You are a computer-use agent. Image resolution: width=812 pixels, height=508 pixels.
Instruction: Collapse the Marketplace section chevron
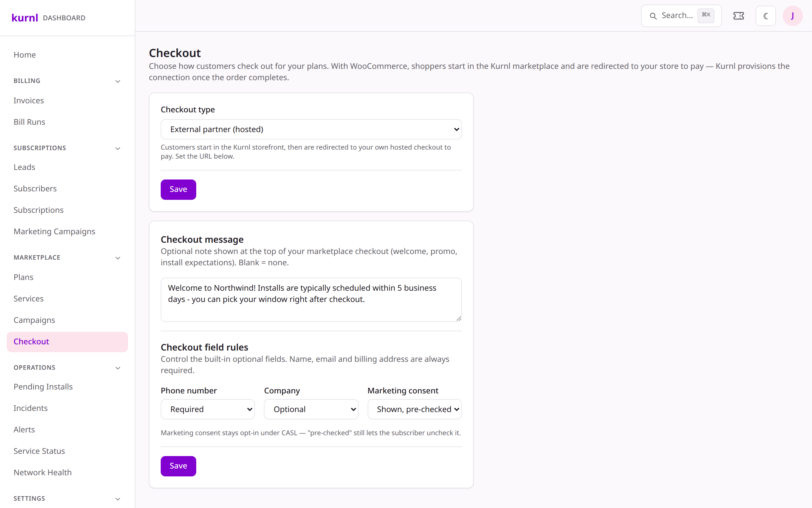coord(118,258)
